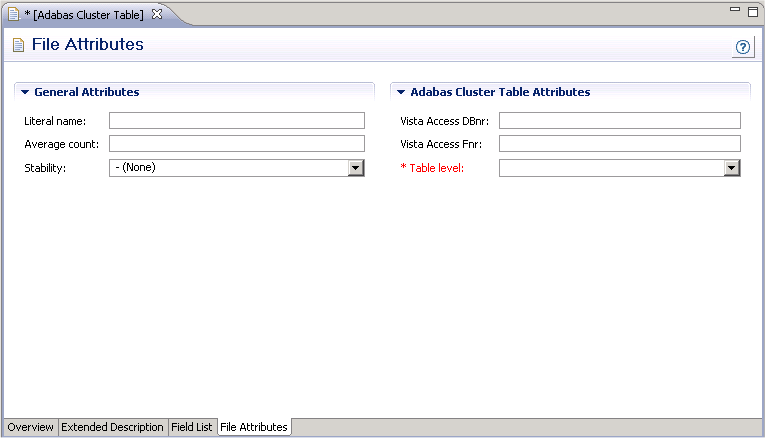
Task: Close the Adabas Cluster Table editor tab
Action: coord(157,14)
